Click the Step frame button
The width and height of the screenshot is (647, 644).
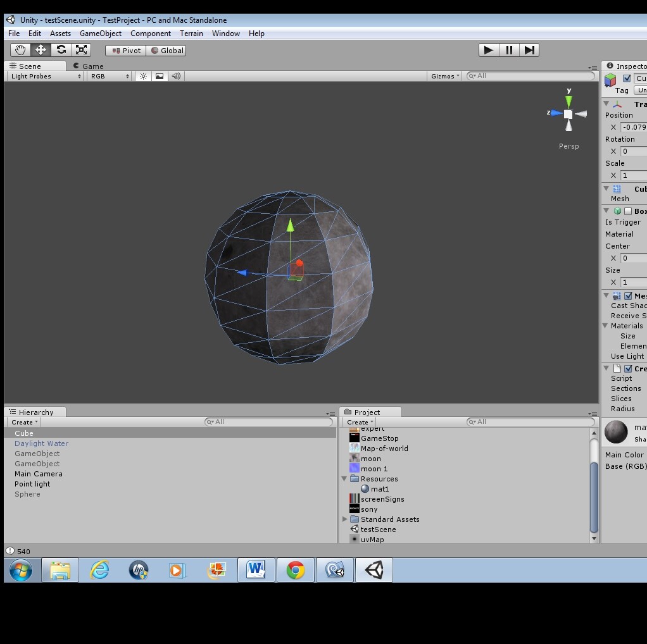coord(530,49)
